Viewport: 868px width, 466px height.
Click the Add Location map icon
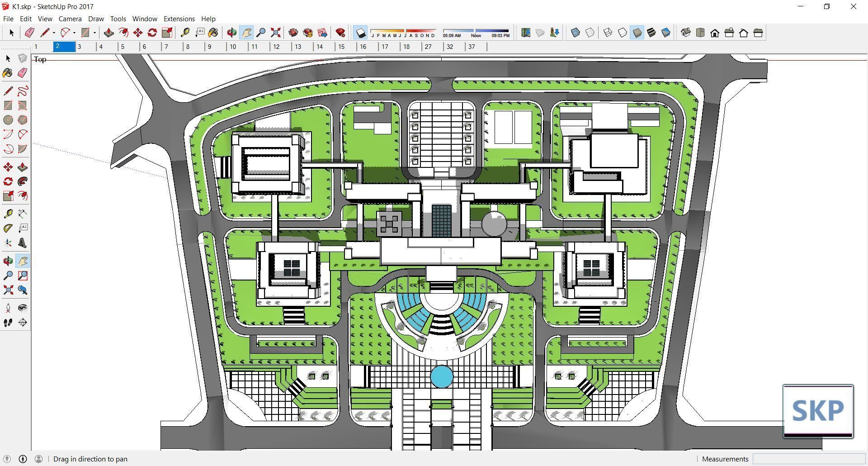[526, 33]
